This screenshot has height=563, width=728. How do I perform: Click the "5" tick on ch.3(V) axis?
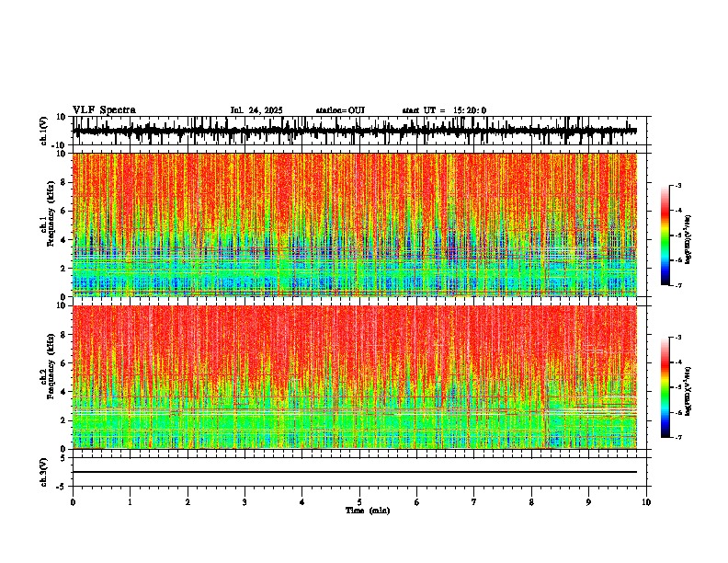coord(64,458)
